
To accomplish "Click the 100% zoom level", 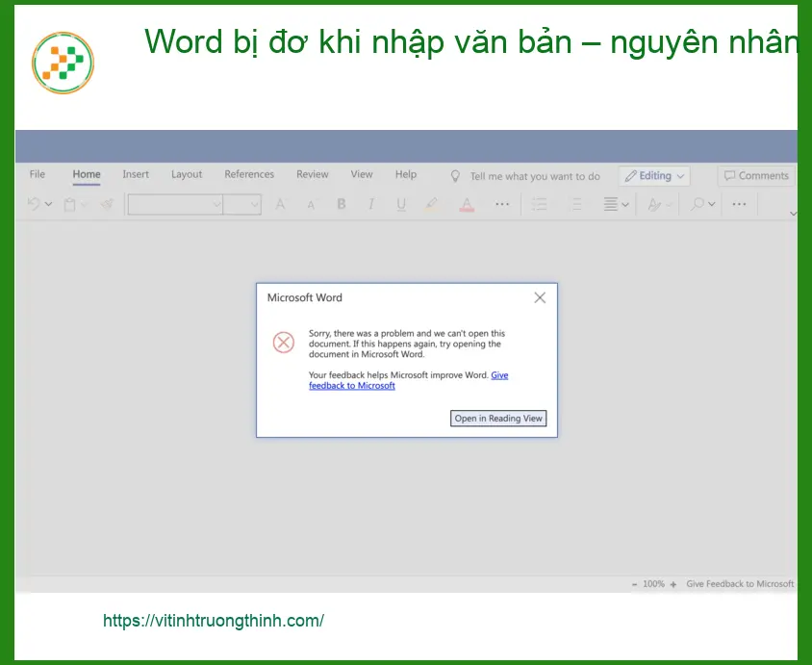I will point(653,584).
